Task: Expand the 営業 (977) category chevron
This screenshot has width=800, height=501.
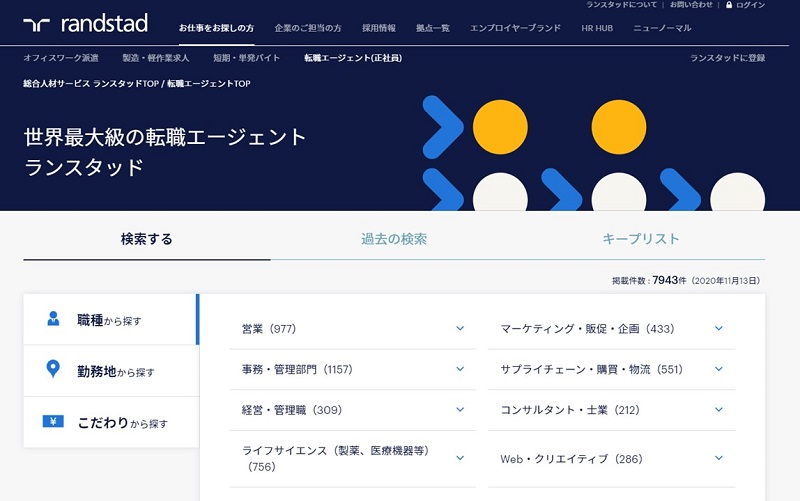Action: [x=460, y=329]
